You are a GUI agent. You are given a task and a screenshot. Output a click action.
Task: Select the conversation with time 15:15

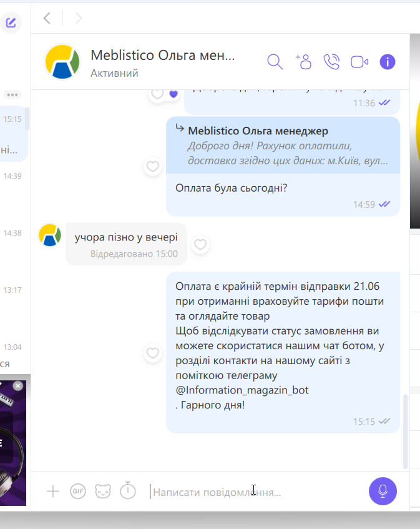point(12,134)
